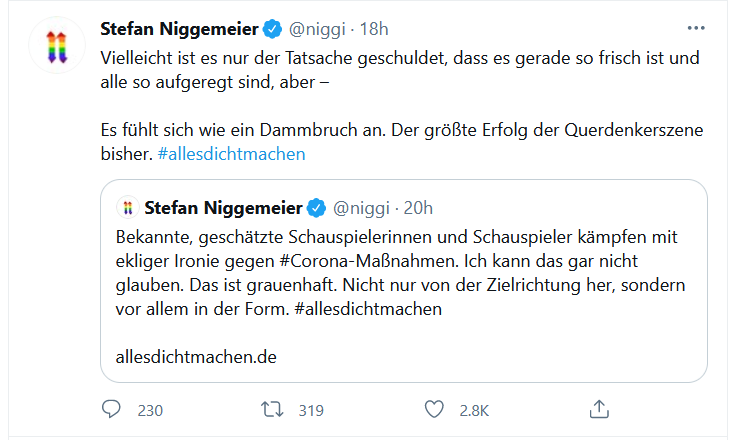Click the reply speech bubble icon
735x440 pixels.
[x=111, y=409]
